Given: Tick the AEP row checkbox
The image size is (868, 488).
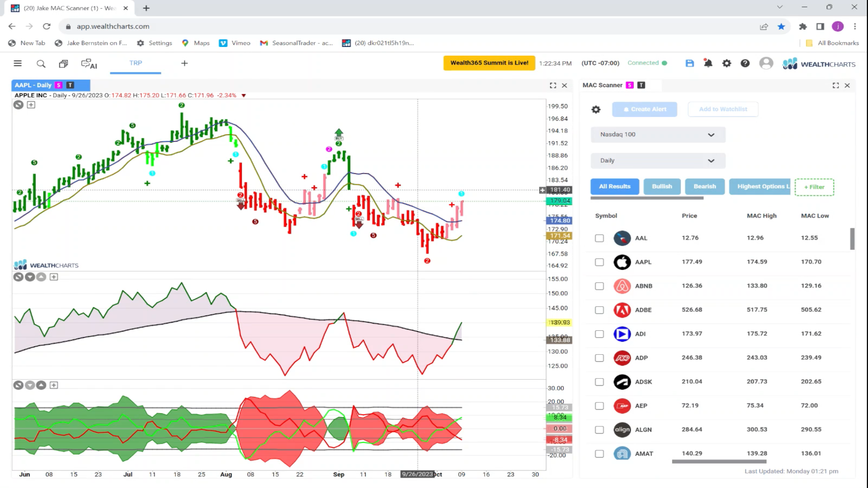Looking at the screenshot, I should click(599, 406).
